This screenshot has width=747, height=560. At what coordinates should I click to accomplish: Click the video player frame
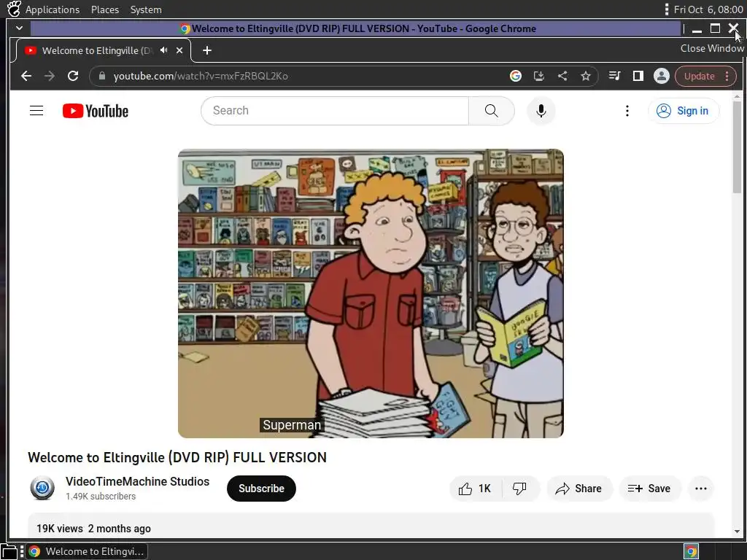tap(371, 293)
